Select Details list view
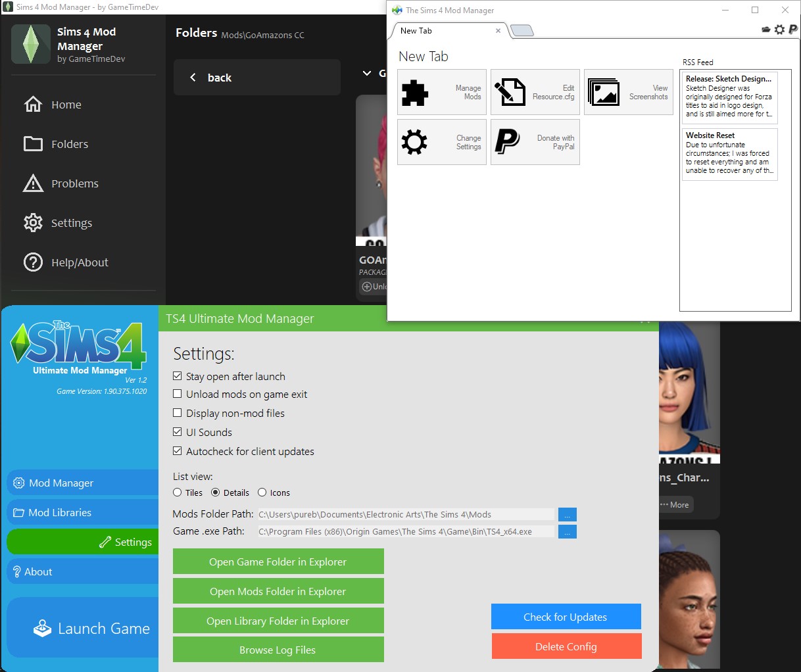 click(215, 492)
